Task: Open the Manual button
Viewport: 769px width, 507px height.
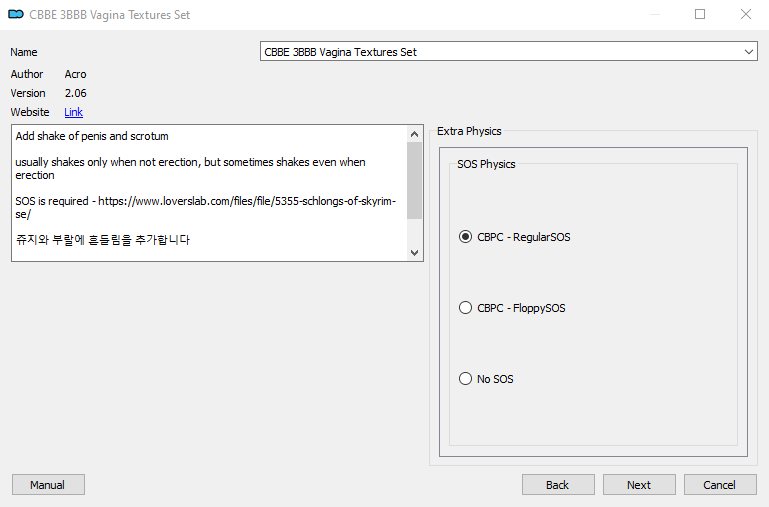Action: point(48,484)
